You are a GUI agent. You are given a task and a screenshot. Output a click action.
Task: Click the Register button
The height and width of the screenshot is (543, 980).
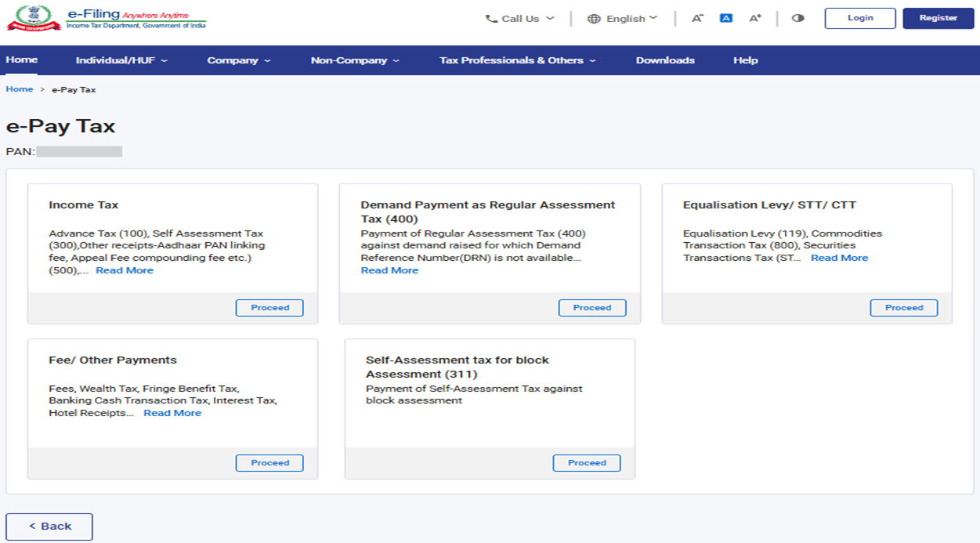click(938, 18)
